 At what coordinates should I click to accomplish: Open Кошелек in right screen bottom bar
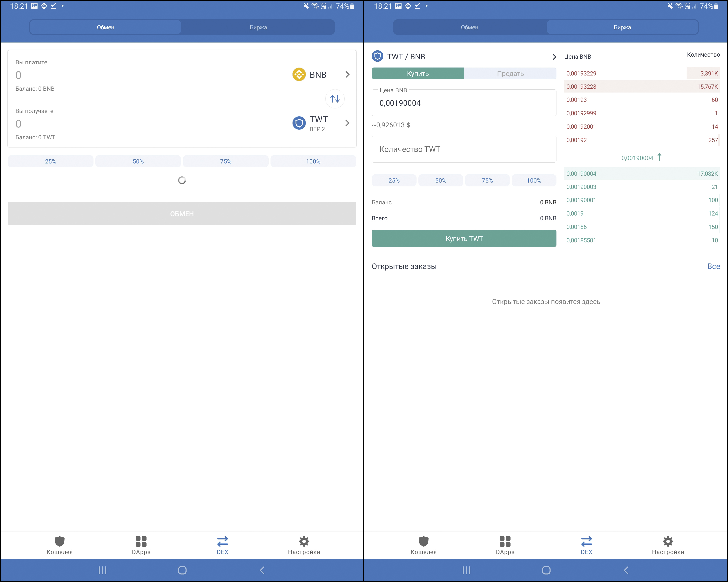coord(424,545)
